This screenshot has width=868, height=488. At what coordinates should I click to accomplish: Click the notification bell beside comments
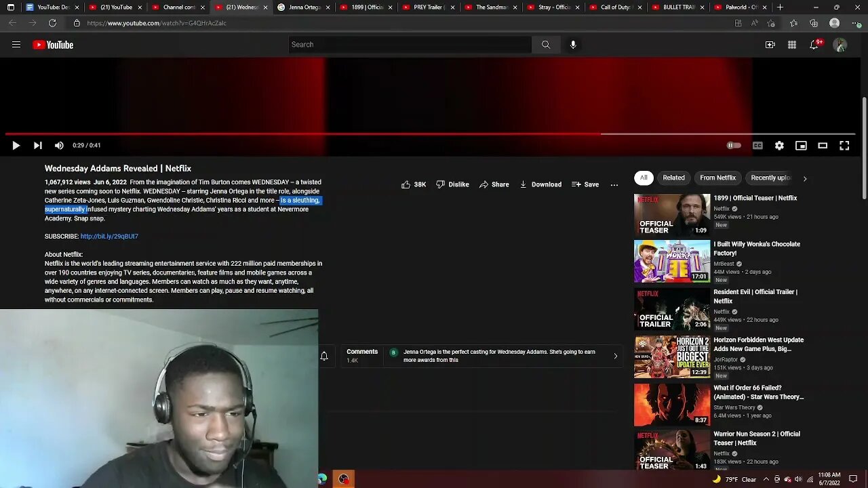[x=324, y=356]
